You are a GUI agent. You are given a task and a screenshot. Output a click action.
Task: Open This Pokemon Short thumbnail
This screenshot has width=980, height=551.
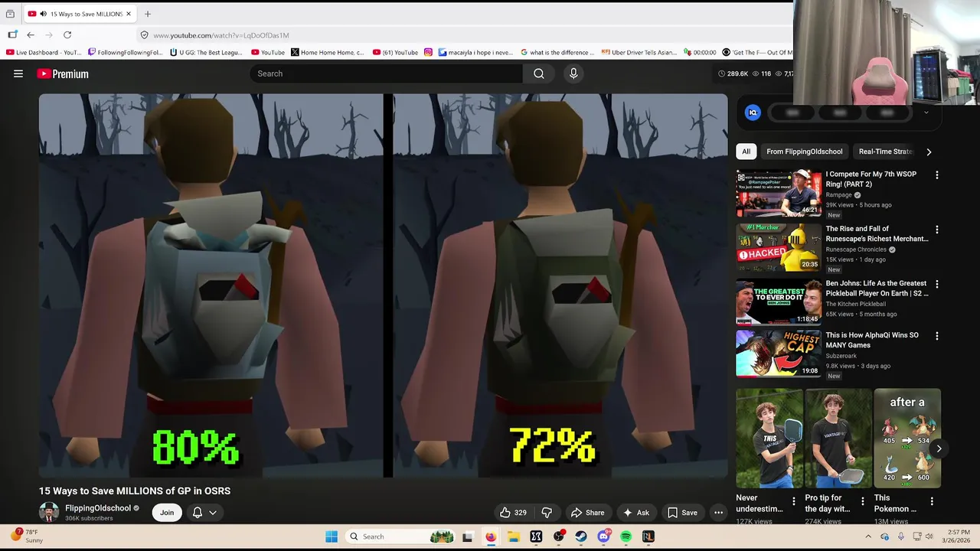coord(907,439)
